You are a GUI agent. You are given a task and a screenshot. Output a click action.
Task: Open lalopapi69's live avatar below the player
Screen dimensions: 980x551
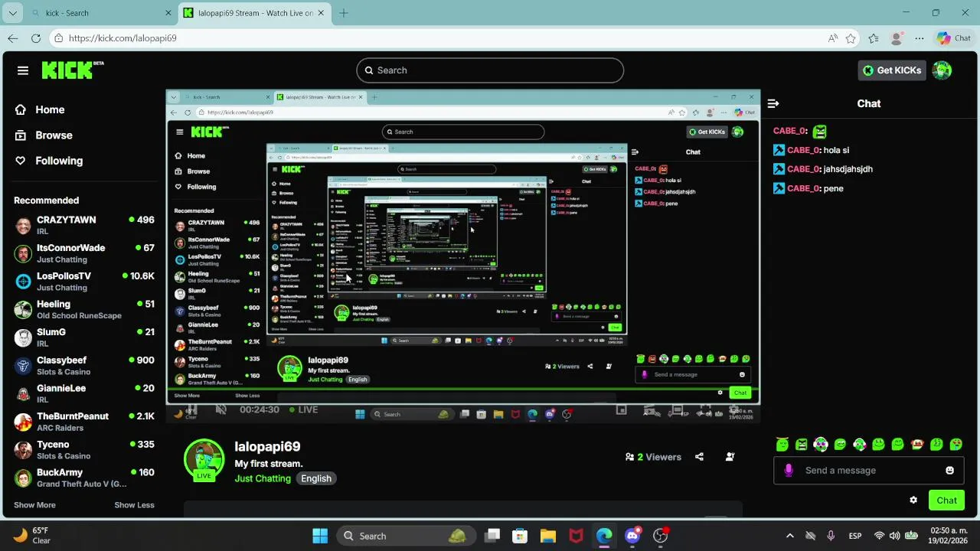point(204,460)
